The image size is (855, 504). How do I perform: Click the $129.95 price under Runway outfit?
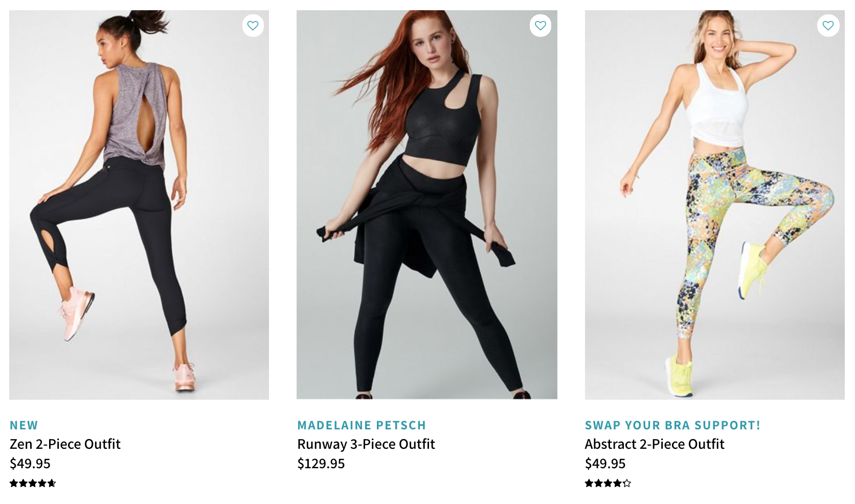coord(321,464)
